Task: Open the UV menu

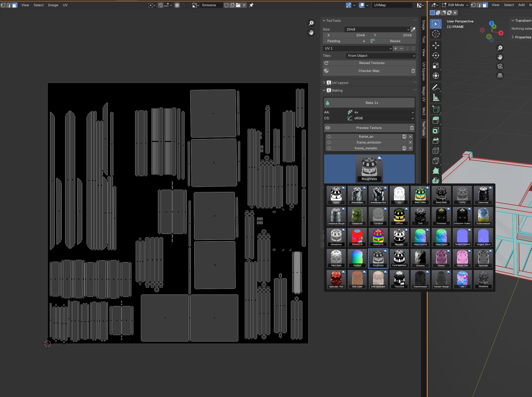Action: pos(65,5)
